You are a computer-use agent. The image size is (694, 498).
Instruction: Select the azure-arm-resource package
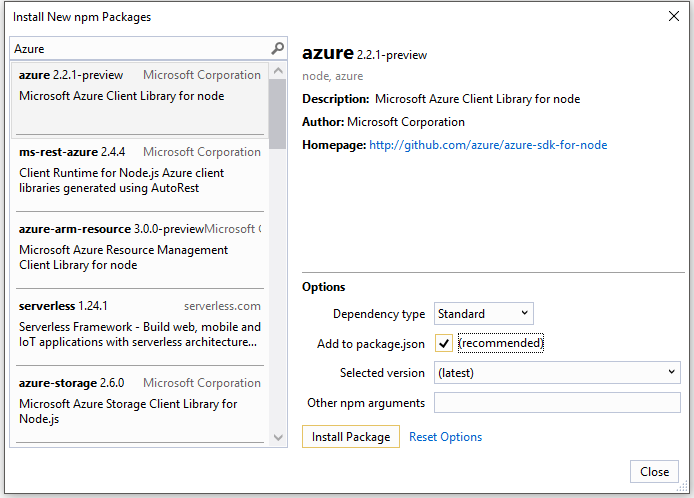(139, 248)
